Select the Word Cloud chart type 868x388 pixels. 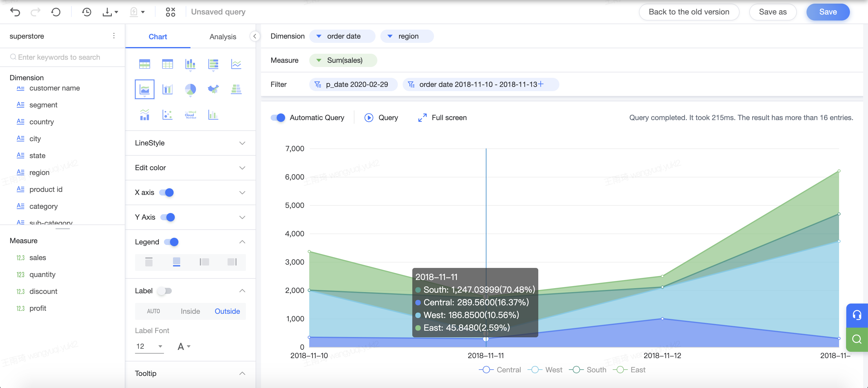[x=190, y=115]
